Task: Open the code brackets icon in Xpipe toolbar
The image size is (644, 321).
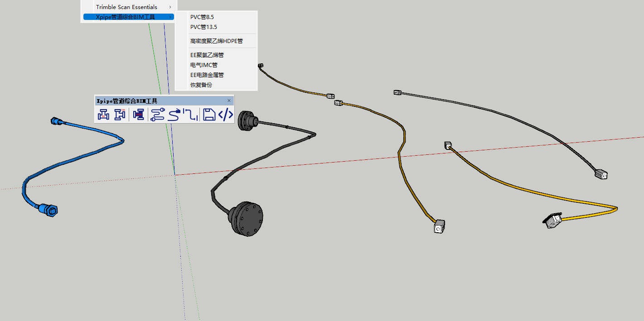Action: click(x=226, y=115)
